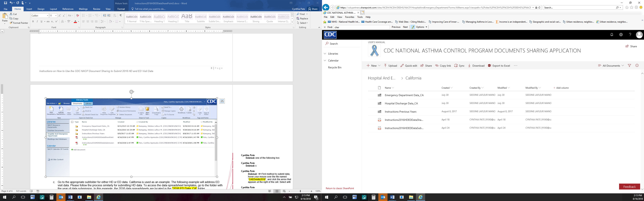Activate the Format Painter tool

[19, 23]
